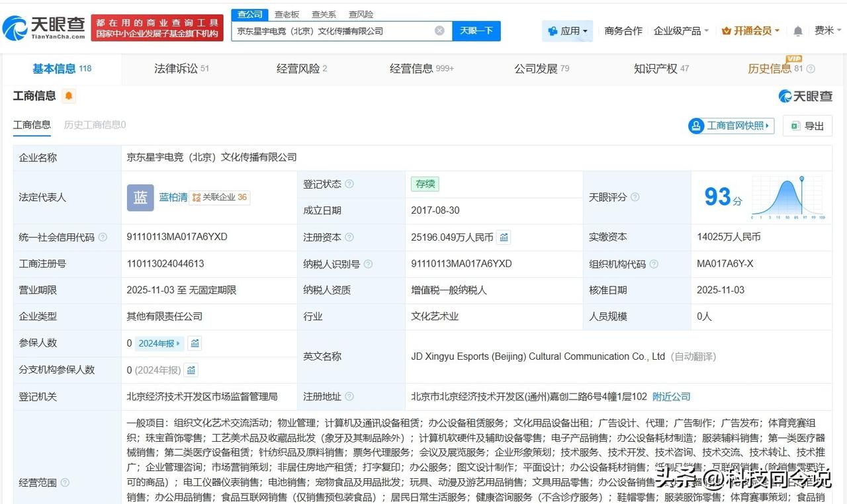Viewport: 847px width, 504px height.
Task: Switch to the 知识产权 tab
Action: tap(661, 69)
